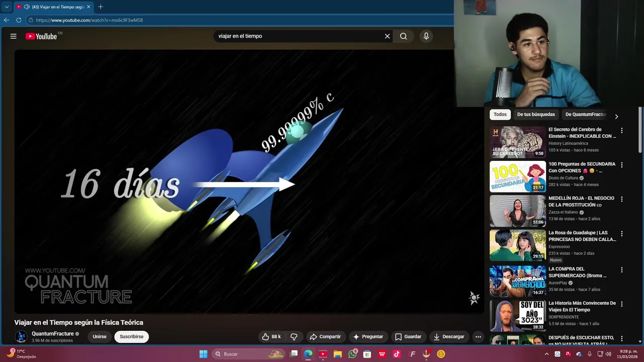Open options for La Rosa de Guadalupe video
The width and height of the screenshot is (644, 362).
coord(622,234)
